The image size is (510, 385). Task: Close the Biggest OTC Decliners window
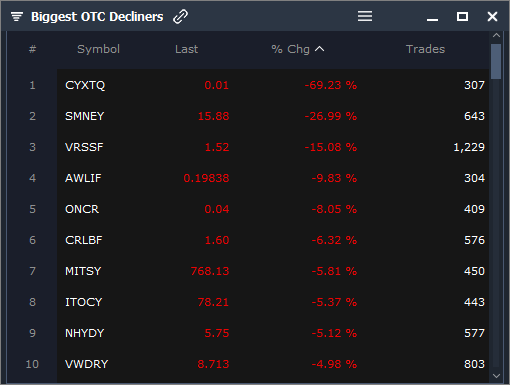(x=492, y=16)
